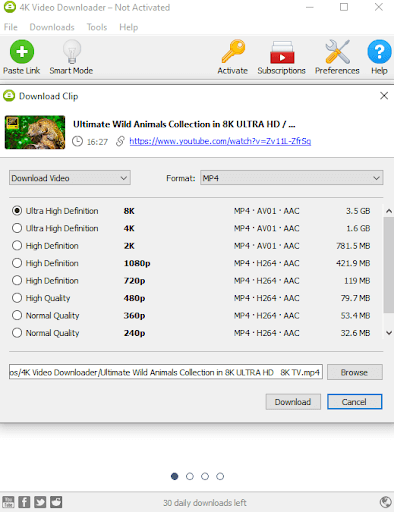Click the globe icon in status bar
This screenshot has height=512, width=394.
click(x=385, y=502)
